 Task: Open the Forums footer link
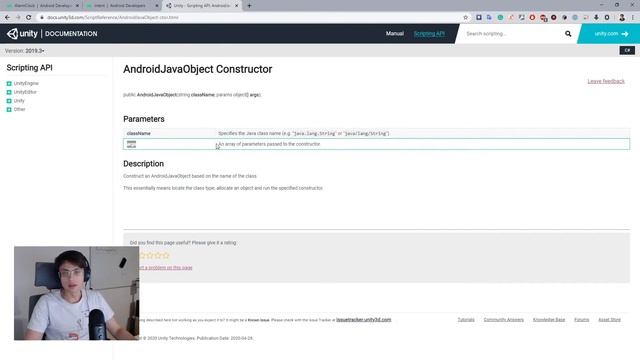tap(582, 320)
